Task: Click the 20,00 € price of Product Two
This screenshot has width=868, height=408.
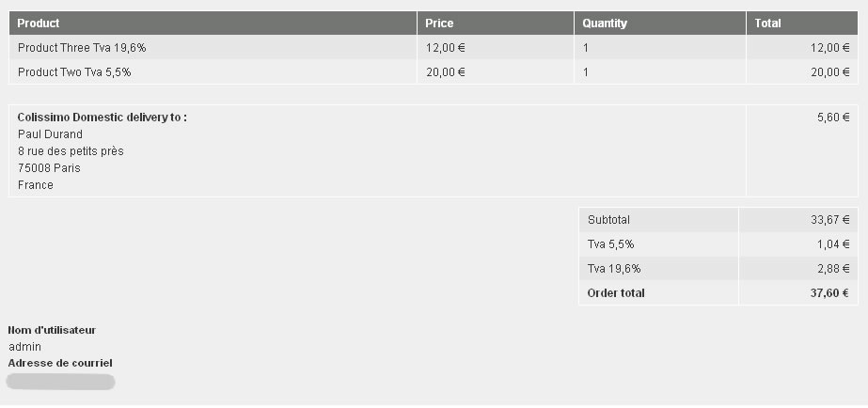Action: click(x=445, y=71)
